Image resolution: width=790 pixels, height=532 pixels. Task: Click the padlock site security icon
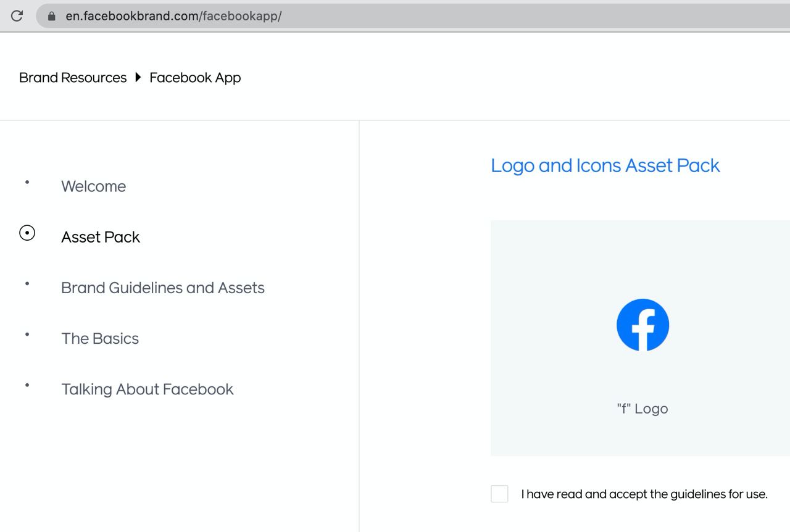click(x=52, y=16)
